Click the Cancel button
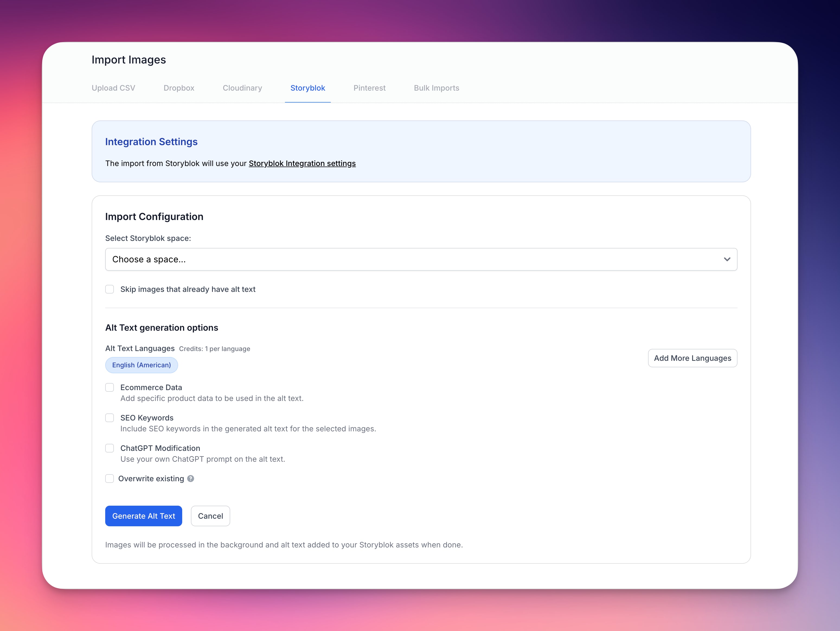 [x=210, y=516]
